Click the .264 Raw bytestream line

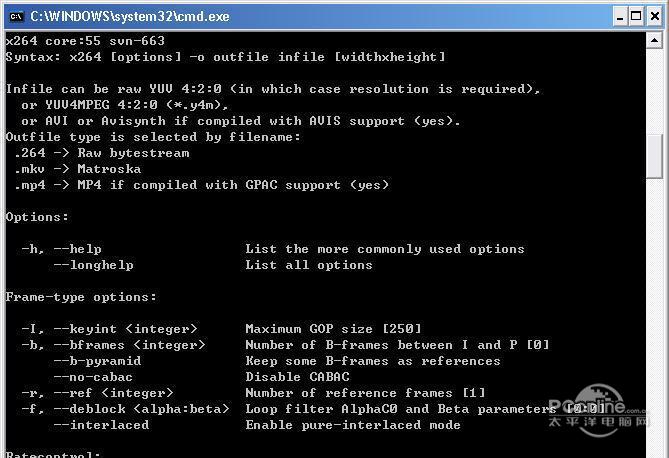[x=101, y=153]
